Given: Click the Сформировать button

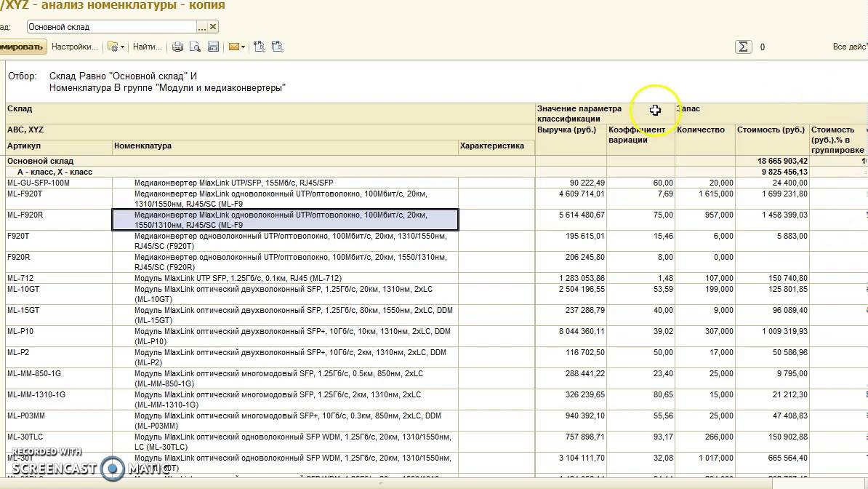Looking at the screenshot, I should [x=22, y=47].
